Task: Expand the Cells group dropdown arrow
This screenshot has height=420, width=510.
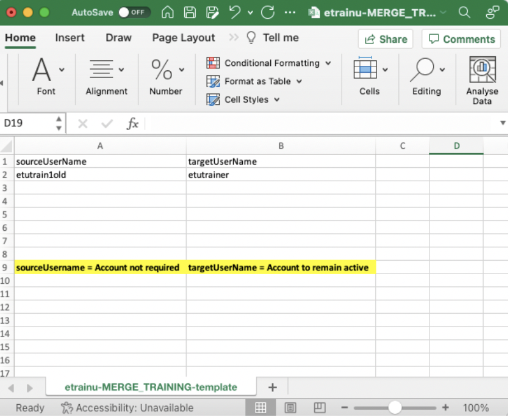Action: (x=386, y=70)
